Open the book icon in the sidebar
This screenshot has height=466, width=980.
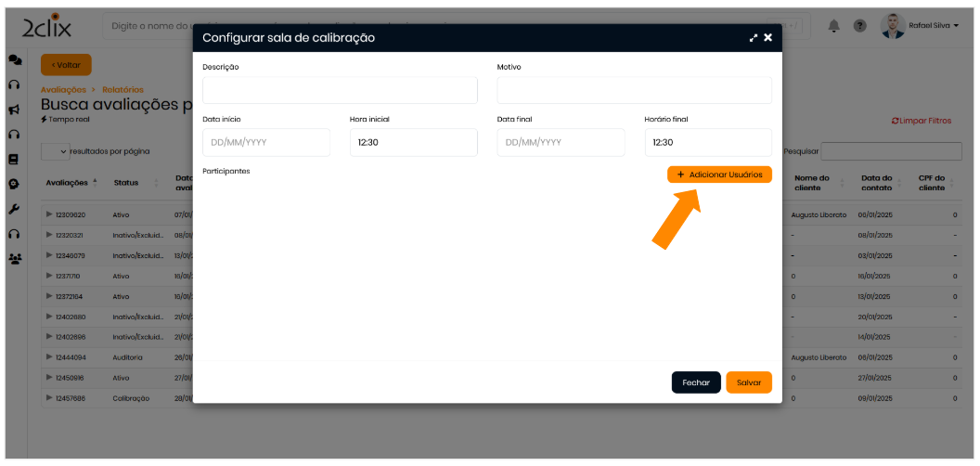(15, 159)
